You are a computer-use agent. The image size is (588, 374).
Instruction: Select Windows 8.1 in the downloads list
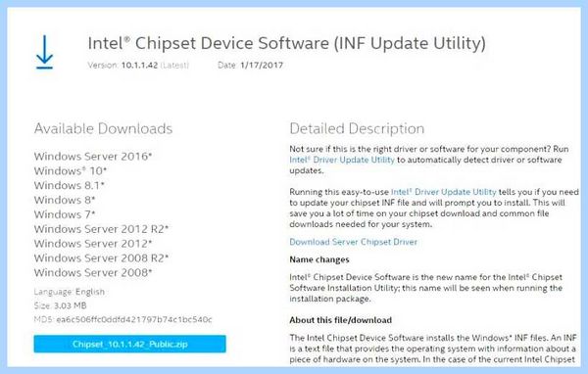tap(69, 185)
